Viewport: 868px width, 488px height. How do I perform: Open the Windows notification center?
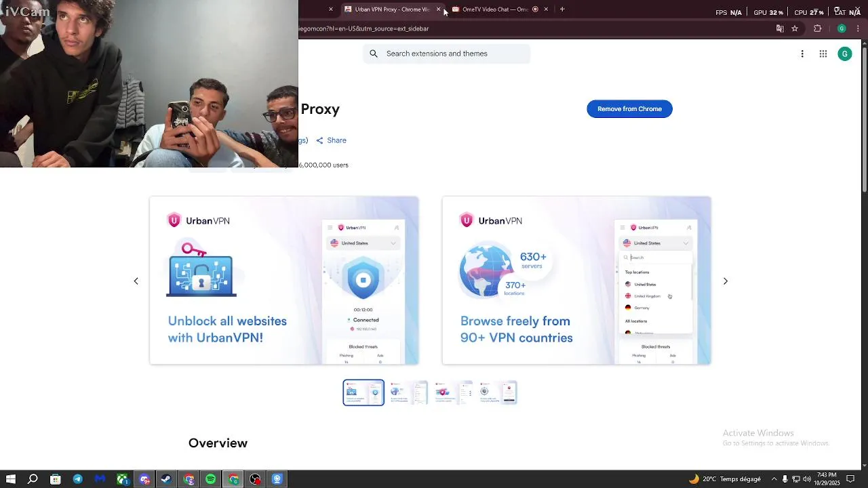coord(851,479)
